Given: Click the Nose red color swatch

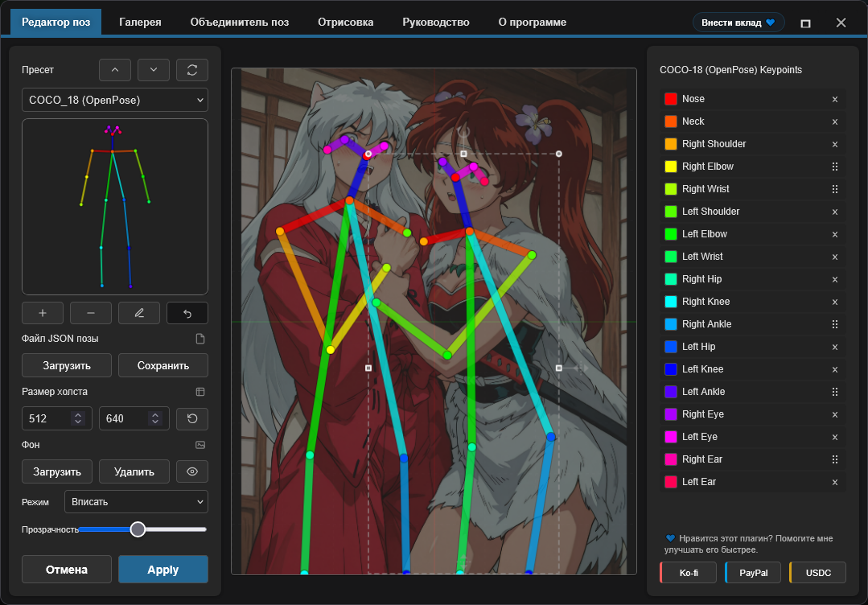Looking at the screenshot, I should pyautogui.click(x=671, y=99).
